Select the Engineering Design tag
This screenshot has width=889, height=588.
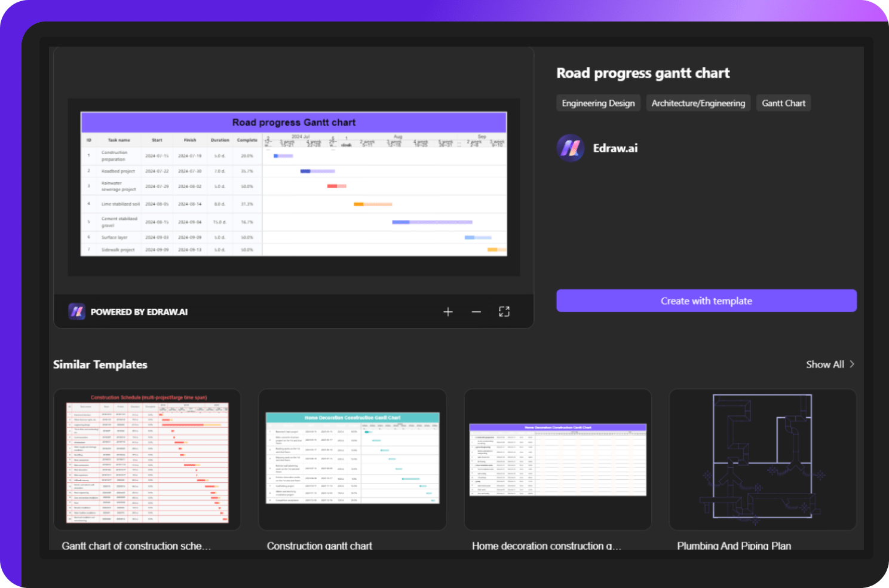tap(598, 103)
